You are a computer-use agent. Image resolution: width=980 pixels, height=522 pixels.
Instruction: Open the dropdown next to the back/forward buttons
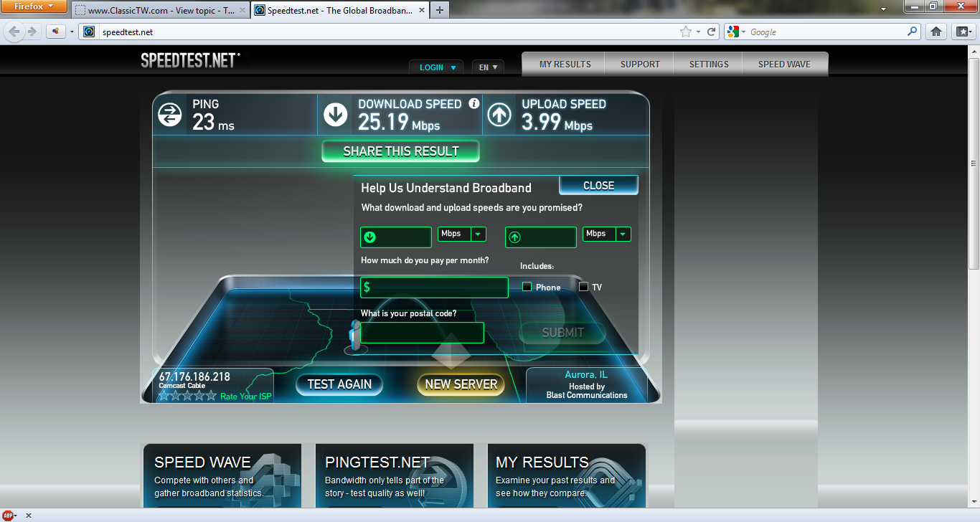tap(72, 32)
